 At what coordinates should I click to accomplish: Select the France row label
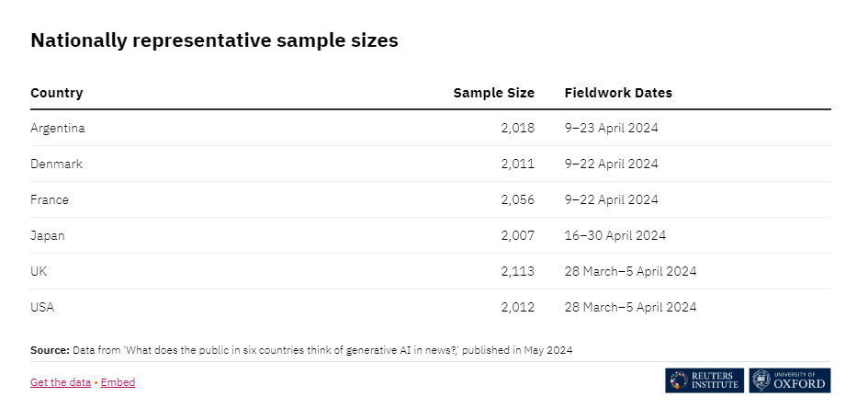tap(50, 199)
